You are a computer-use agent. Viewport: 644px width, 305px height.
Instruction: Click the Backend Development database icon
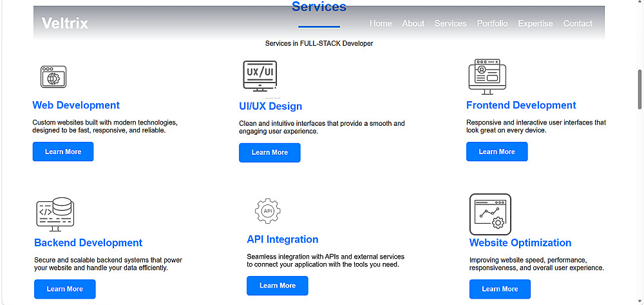[x=55, y=214]
